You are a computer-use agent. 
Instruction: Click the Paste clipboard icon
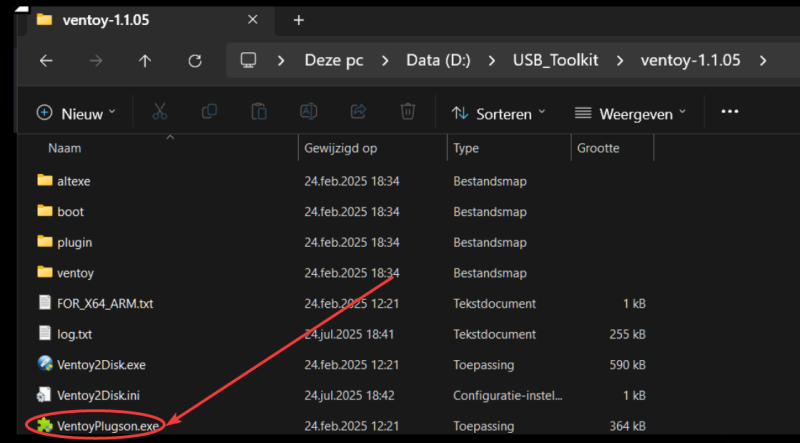click(259, 112)
